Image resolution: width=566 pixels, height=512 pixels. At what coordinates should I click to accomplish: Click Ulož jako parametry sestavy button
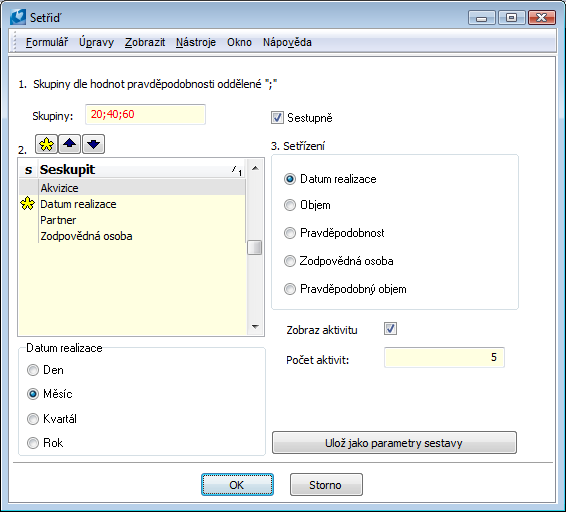[394, 443]
